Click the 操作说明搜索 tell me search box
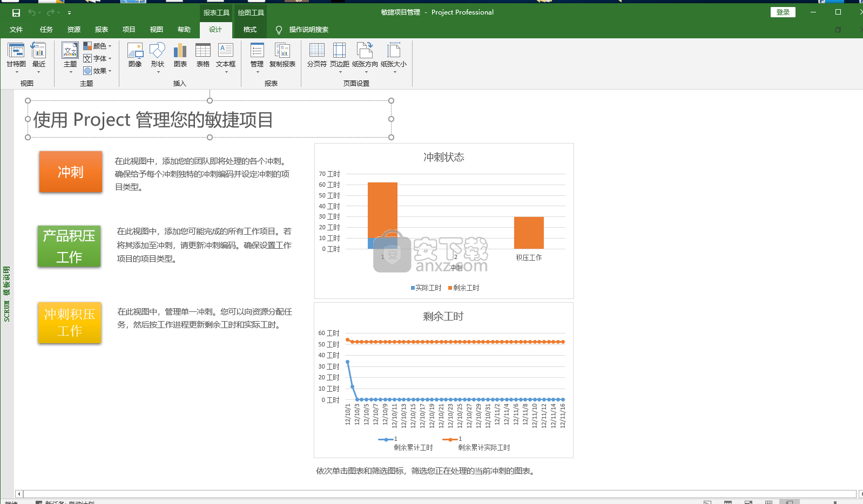This screenshot has width=863, height=504. tap(302, 30)
